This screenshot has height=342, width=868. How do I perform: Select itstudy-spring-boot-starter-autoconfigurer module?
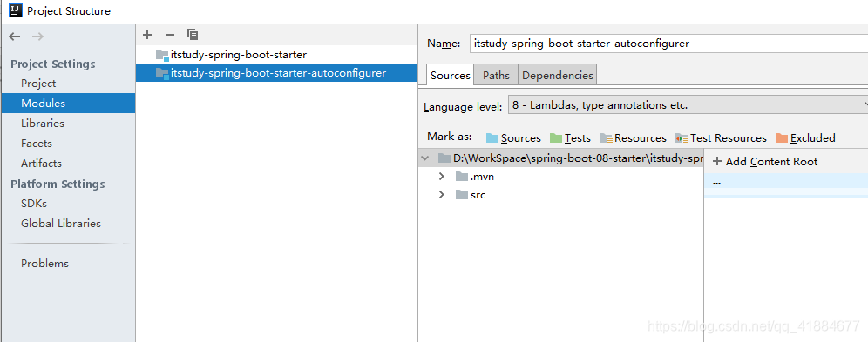click(277, 73)
